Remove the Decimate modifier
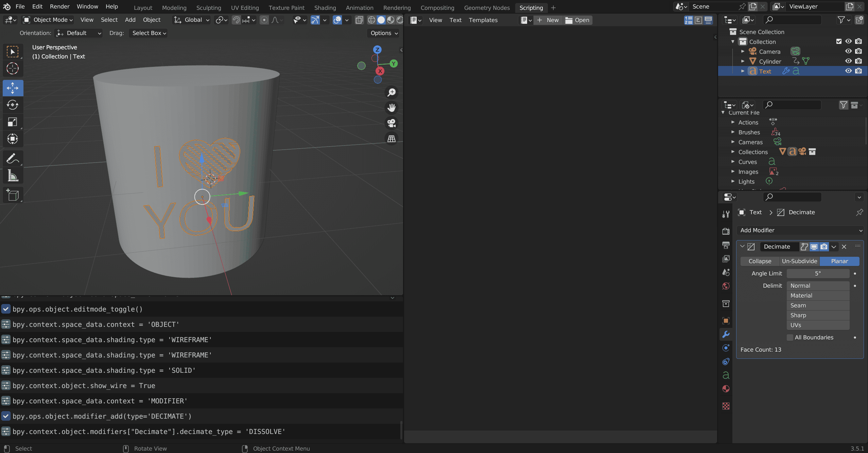Image resolution: width=868 pixels, height=453 pixels. pos(844,247)
